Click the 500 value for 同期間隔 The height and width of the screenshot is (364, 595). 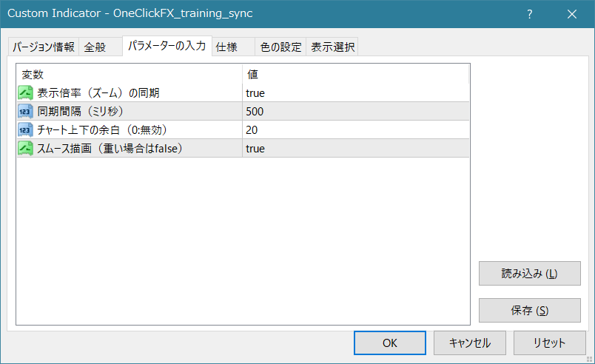coord(255,112)
